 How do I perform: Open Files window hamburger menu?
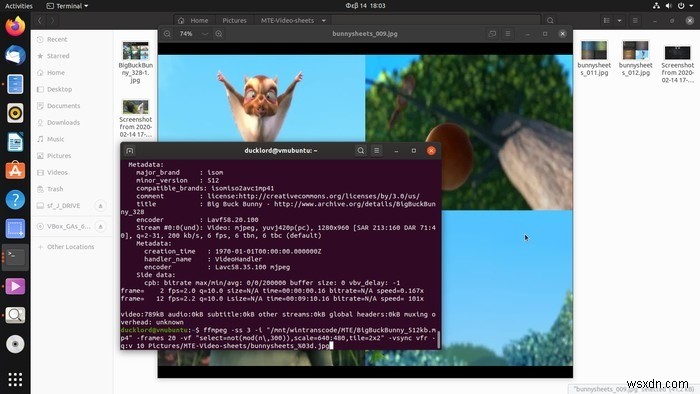point(635,21)
